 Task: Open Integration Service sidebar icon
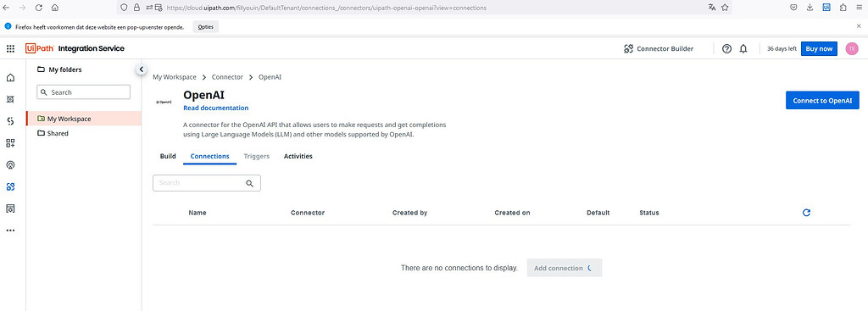coord(10,187)
